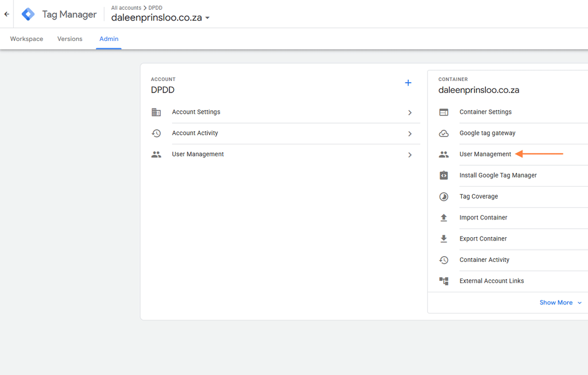This screenshot has width=588, height=375.
Task: Click the Tag Manager diamond logo
Action: 28,14
